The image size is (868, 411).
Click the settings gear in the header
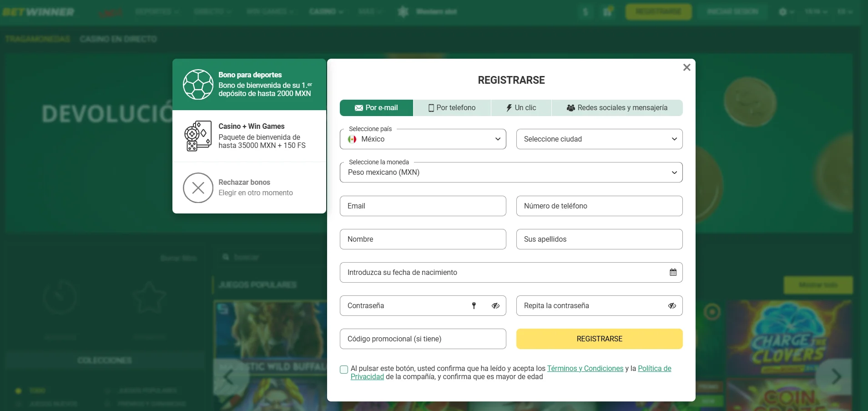(x=782, y=12)
